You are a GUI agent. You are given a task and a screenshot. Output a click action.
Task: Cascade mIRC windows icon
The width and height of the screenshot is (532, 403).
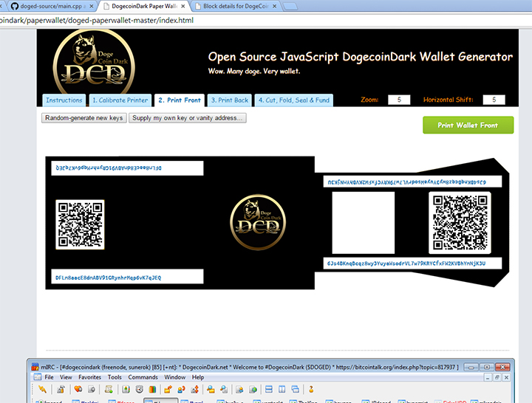pyautogui.click(x=295, y=390)
